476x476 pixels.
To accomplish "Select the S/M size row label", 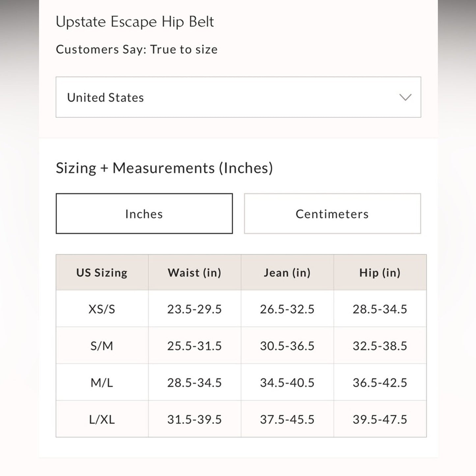I will pyautogui.click(x=102, y=346).
